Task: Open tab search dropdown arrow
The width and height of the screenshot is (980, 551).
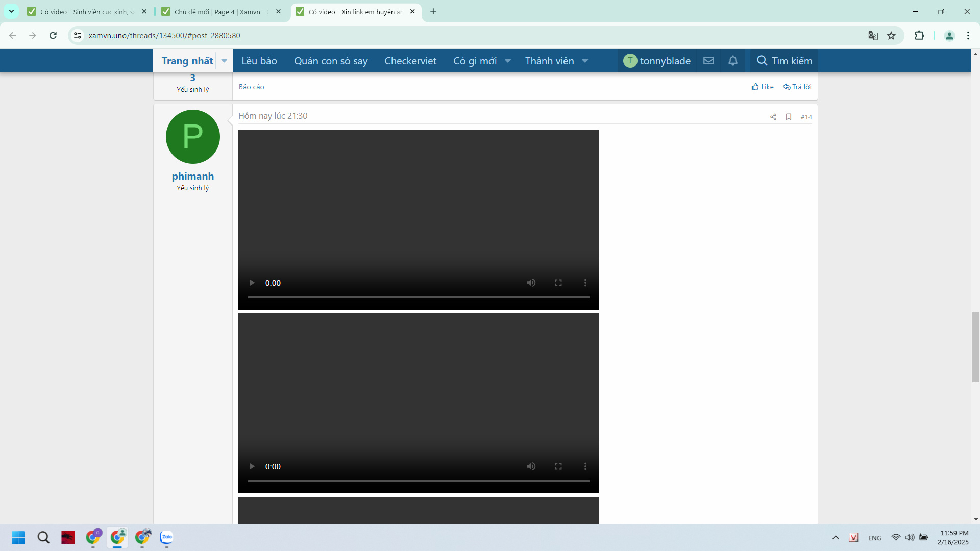Action: click(x=11, y=11)
